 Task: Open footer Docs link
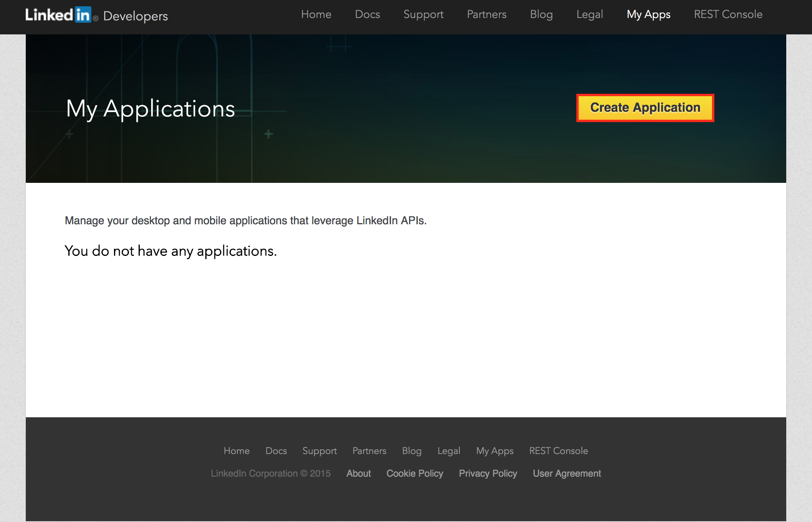pyautogui.click(x=276, y=450)
